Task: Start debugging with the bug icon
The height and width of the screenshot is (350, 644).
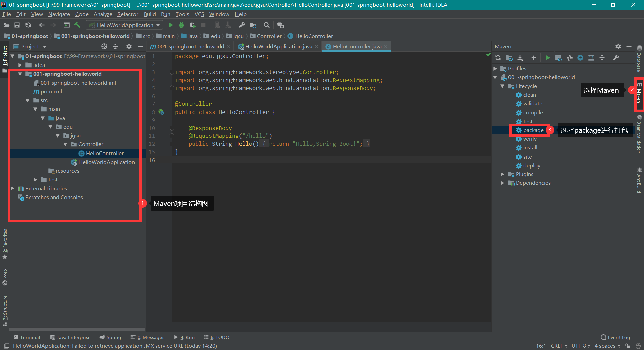Action: click(181, 25)
